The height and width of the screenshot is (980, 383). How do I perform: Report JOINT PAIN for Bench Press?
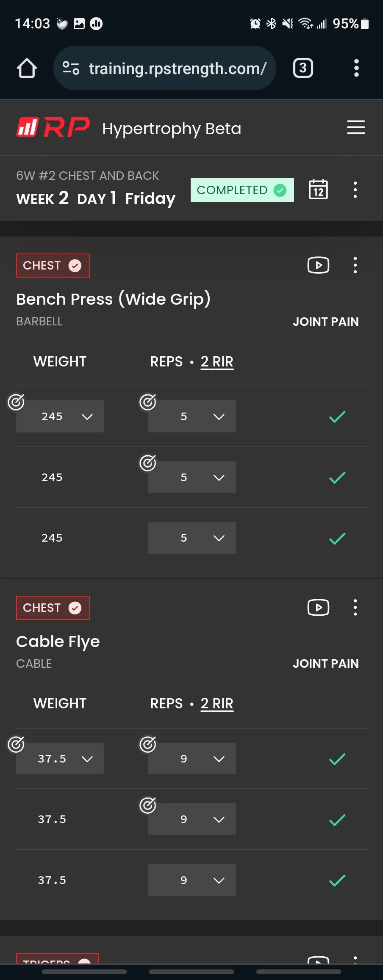coord(325,322)
